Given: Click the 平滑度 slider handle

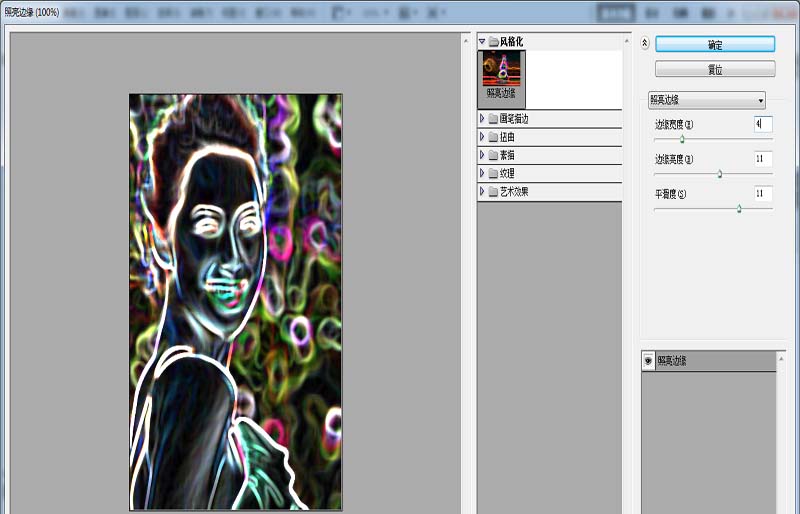Looking at the screenshot, I should click(739, 208).
